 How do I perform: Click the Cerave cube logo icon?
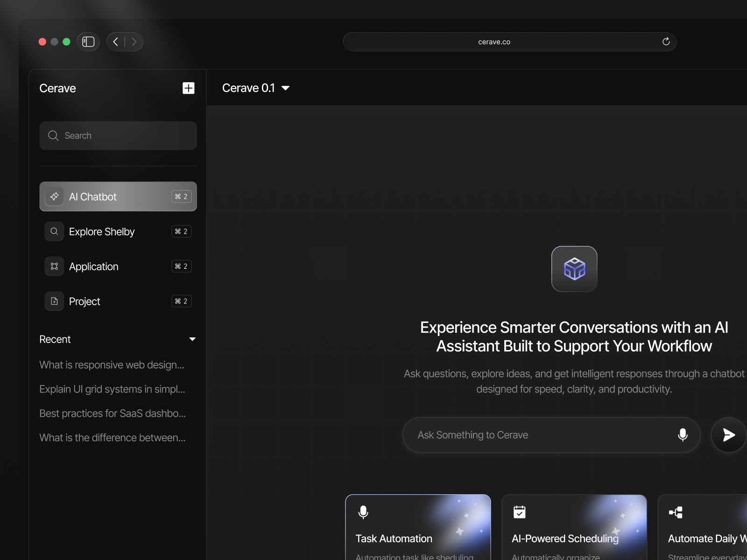[x=574, y=269]
